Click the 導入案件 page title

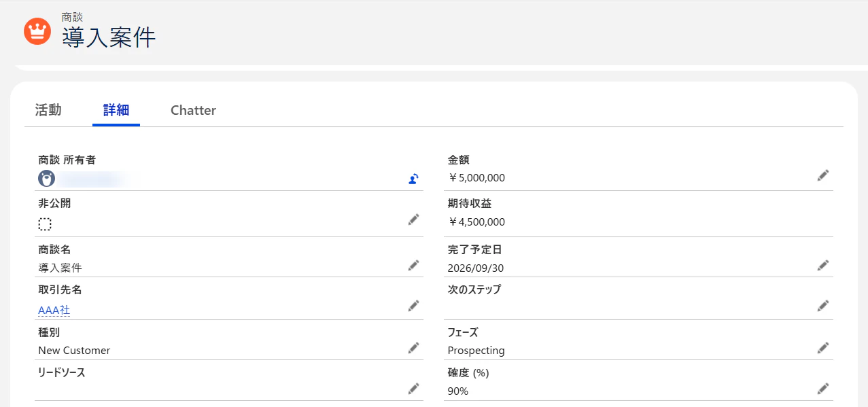(x=109, y=37)
